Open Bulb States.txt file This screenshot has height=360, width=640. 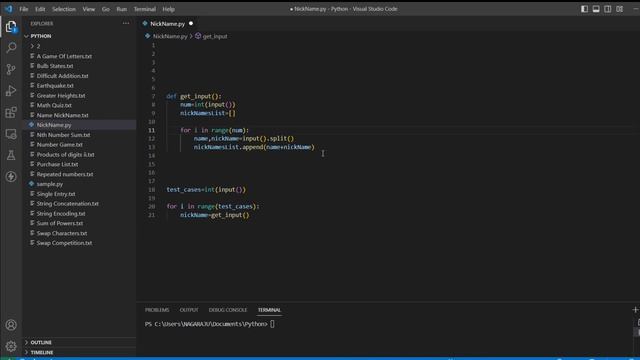click(x=55, y=66)
